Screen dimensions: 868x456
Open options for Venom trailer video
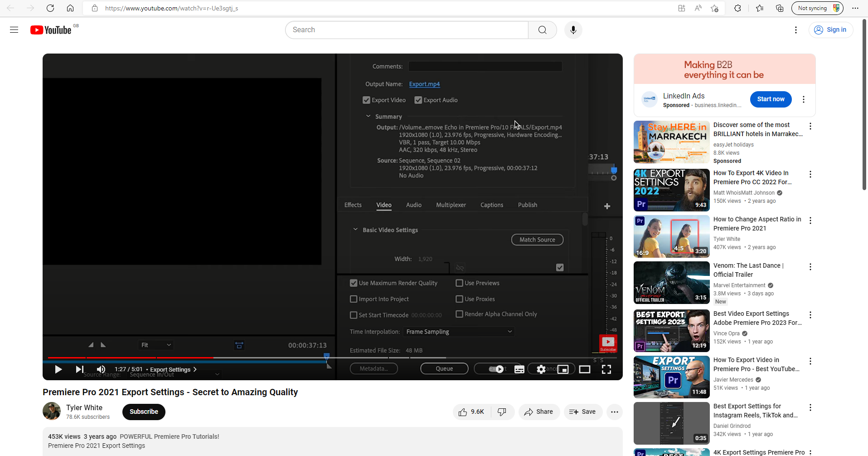click(810, 267)
